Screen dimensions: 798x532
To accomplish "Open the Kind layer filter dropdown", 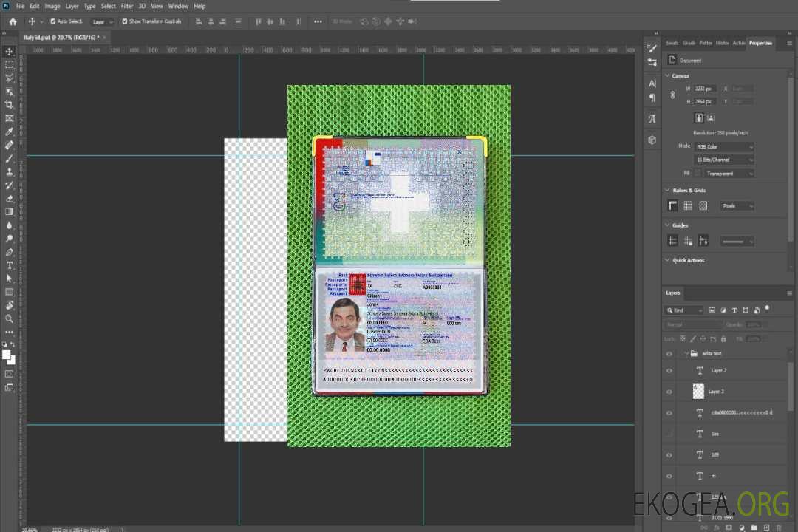I will [x=684, y=310].
